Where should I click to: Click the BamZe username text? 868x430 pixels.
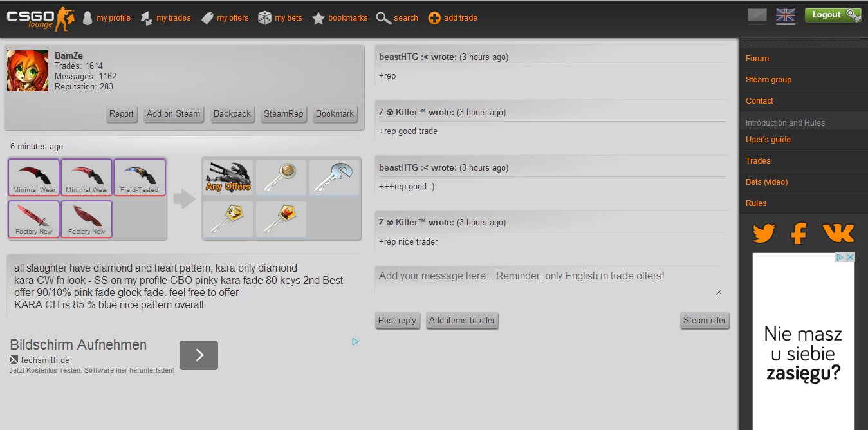[68, 56]
